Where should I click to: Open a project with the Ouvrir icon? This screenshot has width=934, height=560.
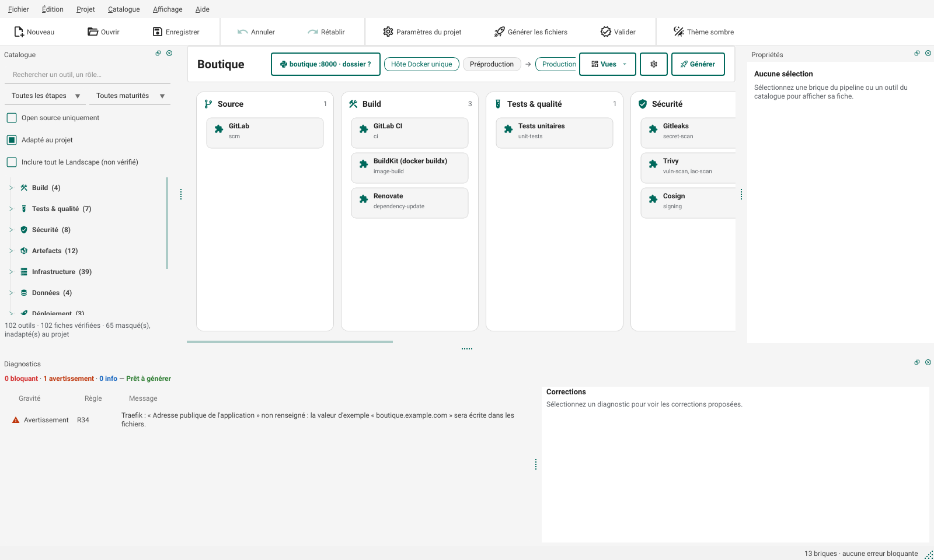tap(93, 32)
